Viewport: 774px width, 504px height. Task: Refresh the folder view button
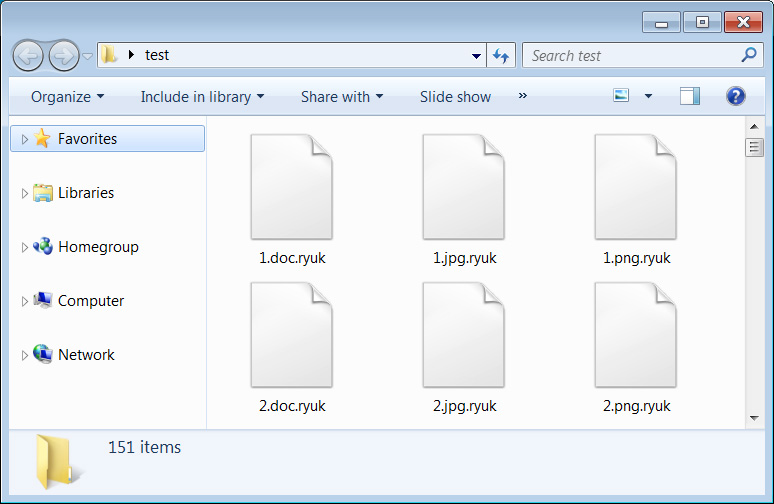point(501,56)
